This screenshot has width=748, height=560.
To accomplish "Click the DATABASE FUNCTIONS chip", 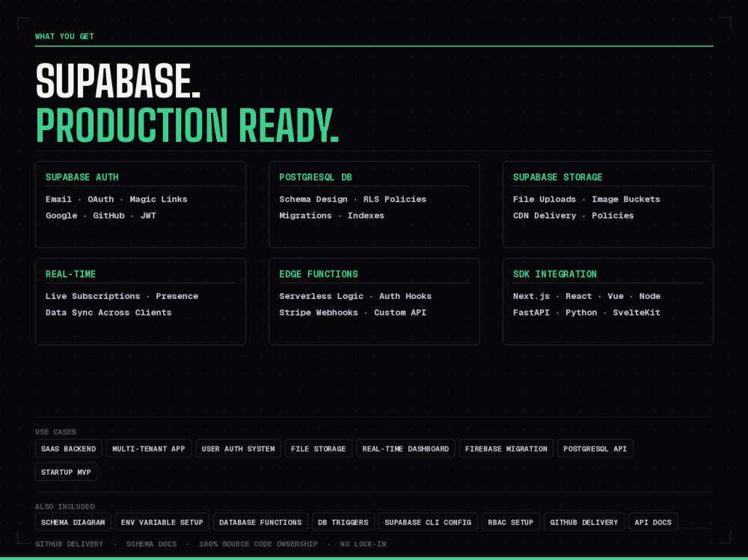I will pyautogui.click(x=260, y=522).
